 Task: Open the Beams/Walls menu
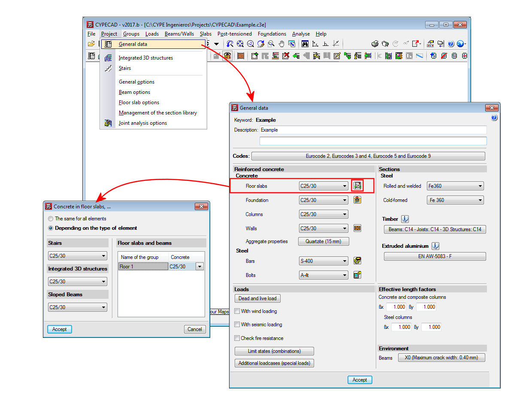179,34
